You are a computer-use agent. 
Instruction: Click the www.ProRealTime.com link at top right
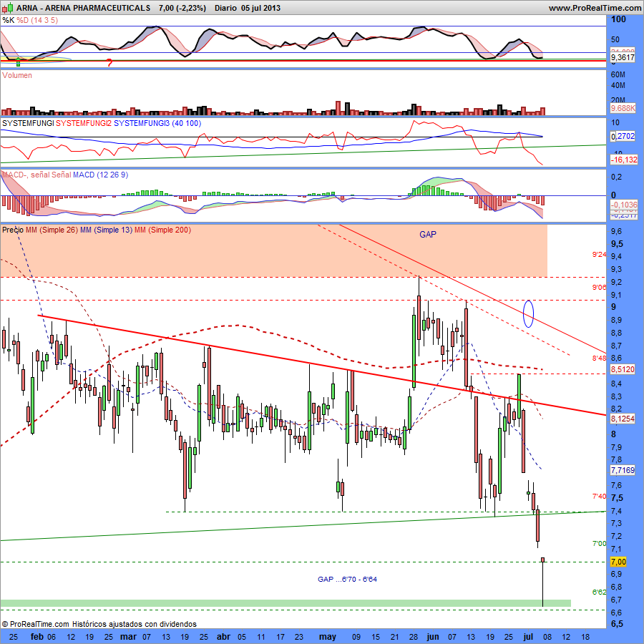595,8
